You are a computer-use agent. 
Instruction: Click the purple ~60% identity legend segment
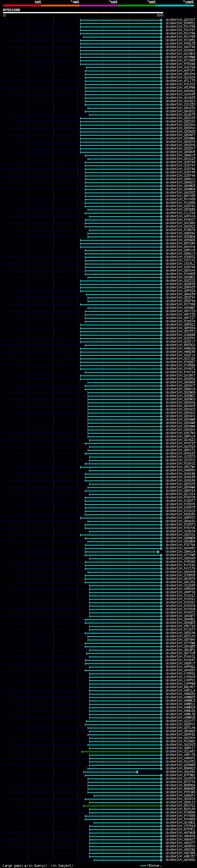coord(99,6)
